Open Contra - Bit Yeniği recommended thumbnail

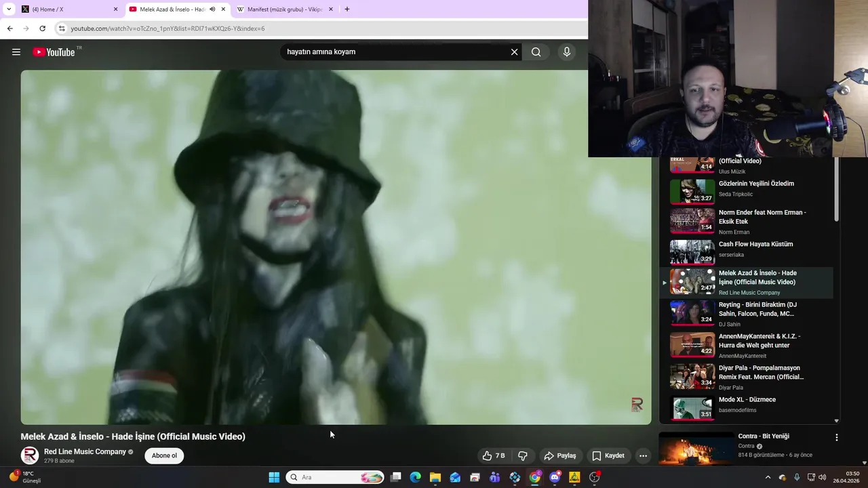pos(696,449)
